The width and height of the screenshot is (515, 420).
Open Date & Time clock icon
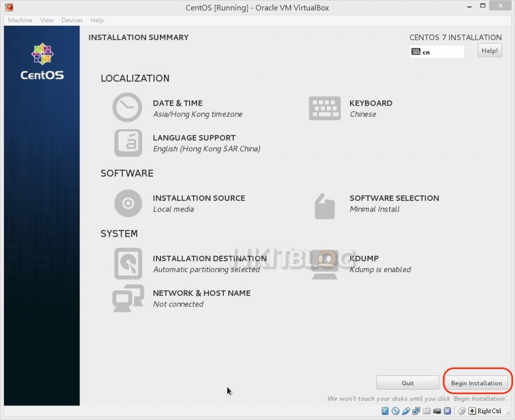pyautogui.click(x=127, y=108)
